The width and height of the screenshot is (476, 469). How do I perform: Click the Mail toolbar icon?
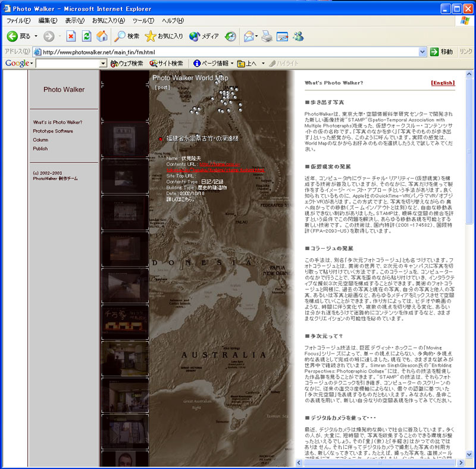tap(249, 36)
